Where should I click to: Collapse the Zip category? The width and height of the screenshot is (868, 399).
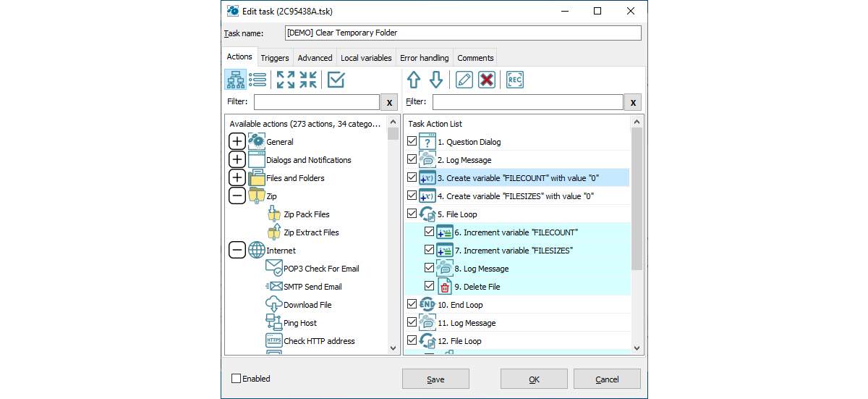(237, 196)
